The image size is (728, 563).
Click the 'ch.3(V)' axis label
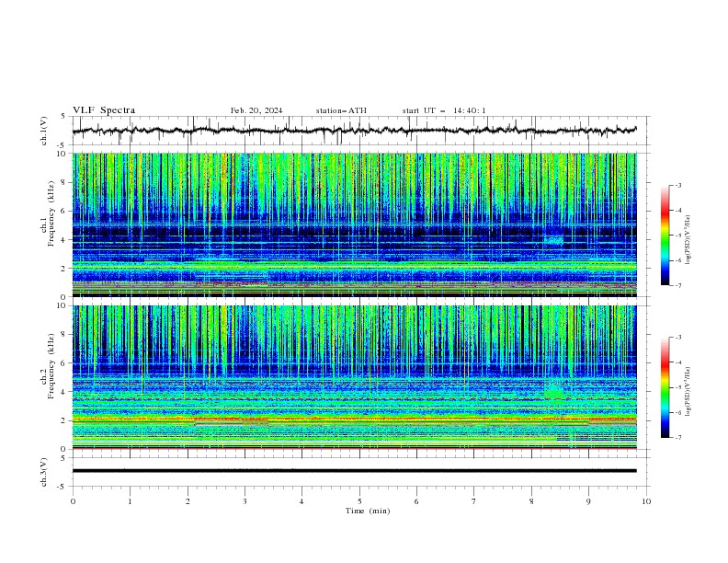tap(44, 472)
